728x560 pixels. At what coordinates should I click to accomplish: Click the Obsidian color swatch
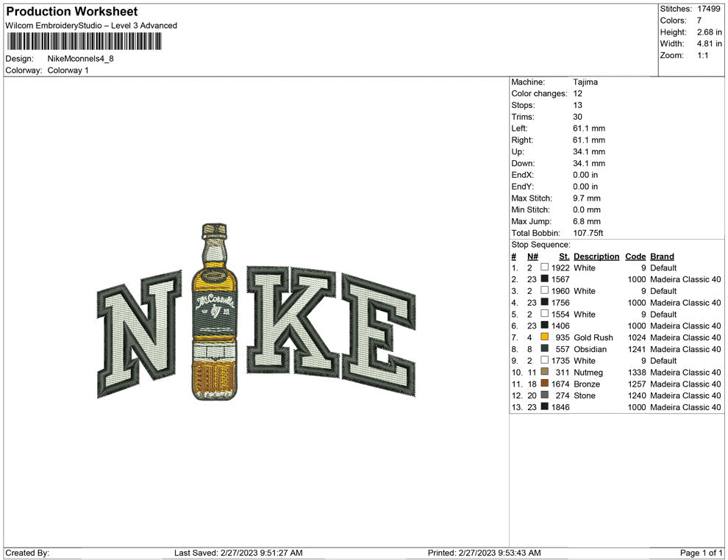tap(545, 348)
